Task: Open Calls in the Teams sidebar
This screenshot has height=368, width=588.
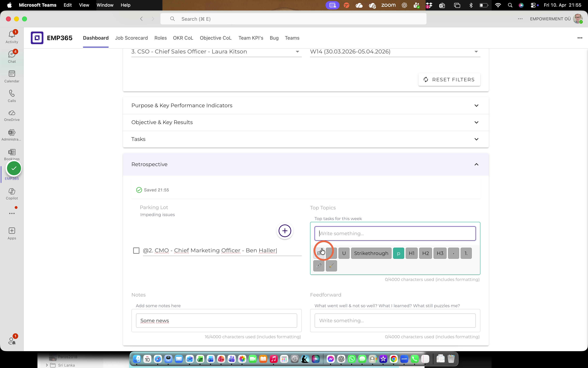Action: click(x=12, y=96)
